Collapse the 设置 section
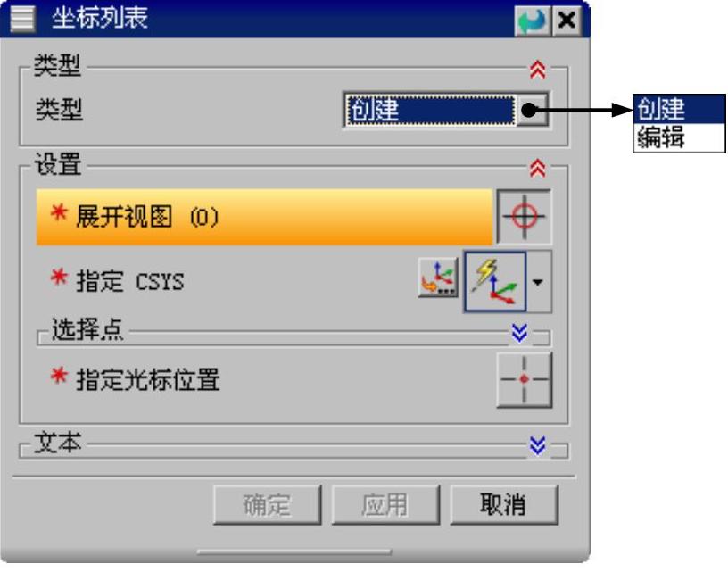Screen dimensions: 728x572 click(x=538, y=168)
